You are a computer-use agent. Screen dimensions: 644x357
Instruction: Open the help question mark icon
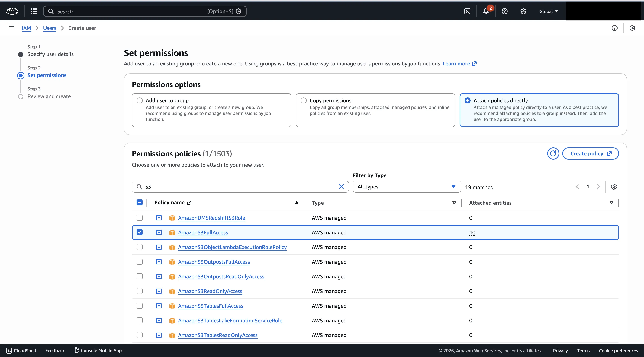504,11
